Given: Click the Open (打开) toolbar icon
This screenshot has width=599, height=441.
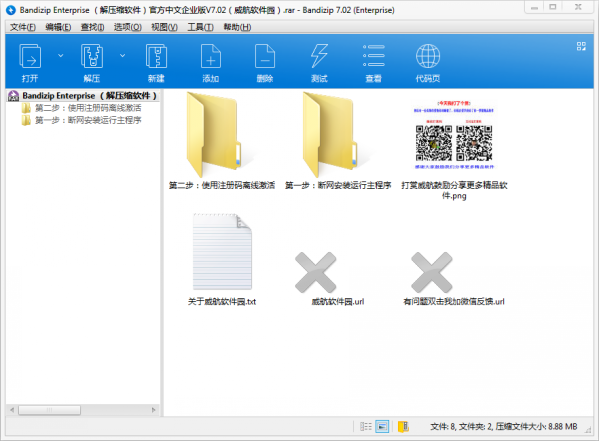Looking at the screenshot, I should pyautogui.click(x=30, y=56).
